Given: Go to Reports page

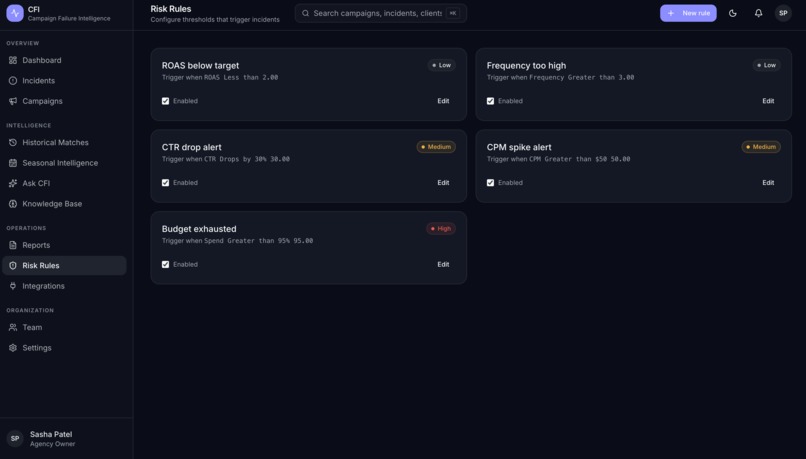Looking at the screenshot, I should click(64, 245).
